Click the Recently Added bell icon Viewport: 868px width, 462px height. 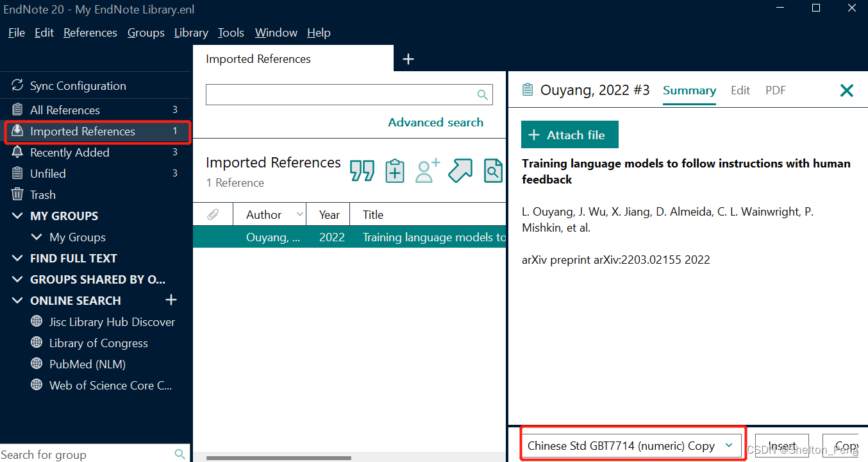pos(17,152)
